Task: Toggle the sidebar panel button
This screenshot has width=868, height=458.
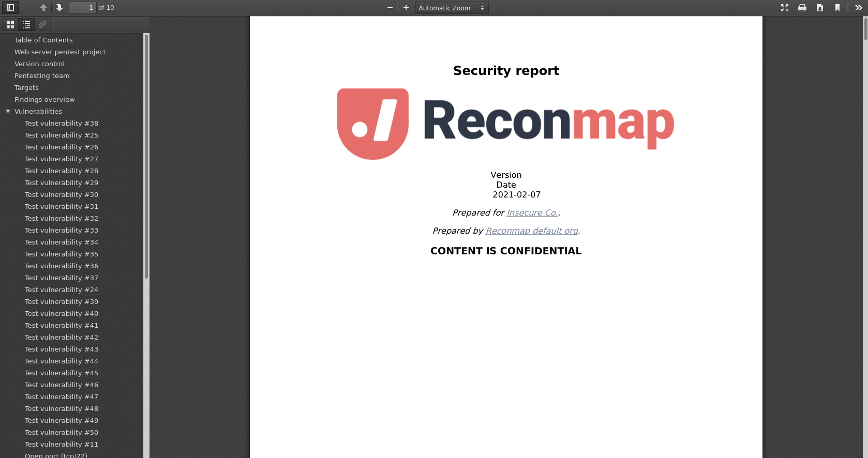Action: (x=10, y=8)
